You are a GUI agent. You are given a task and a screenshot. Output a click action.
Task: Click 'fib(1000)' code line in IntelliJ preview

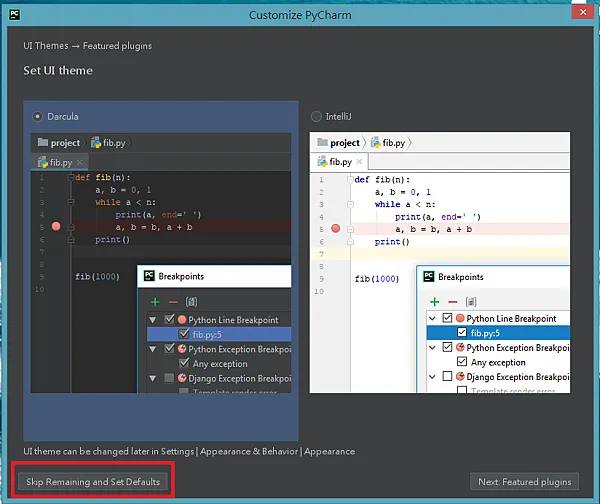[x=377, y=279]
